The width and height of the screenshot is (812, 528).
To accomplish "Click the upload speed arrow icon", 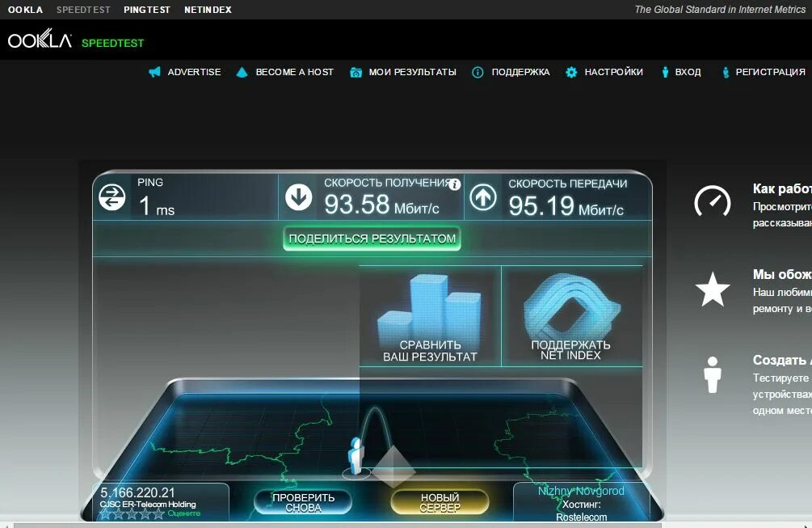I will click(482, 197).
